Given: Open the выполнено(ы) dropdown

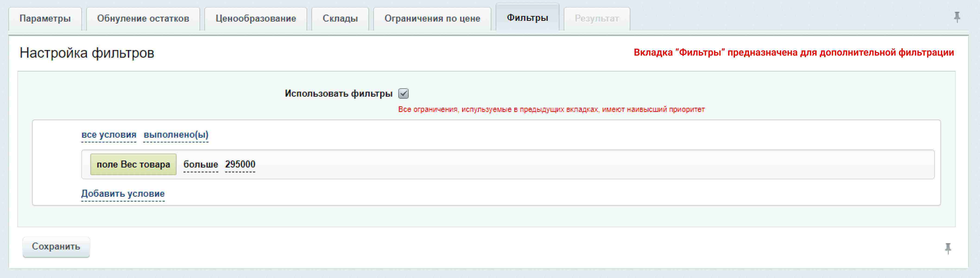Looking at the screenshot, I should 176,135.
